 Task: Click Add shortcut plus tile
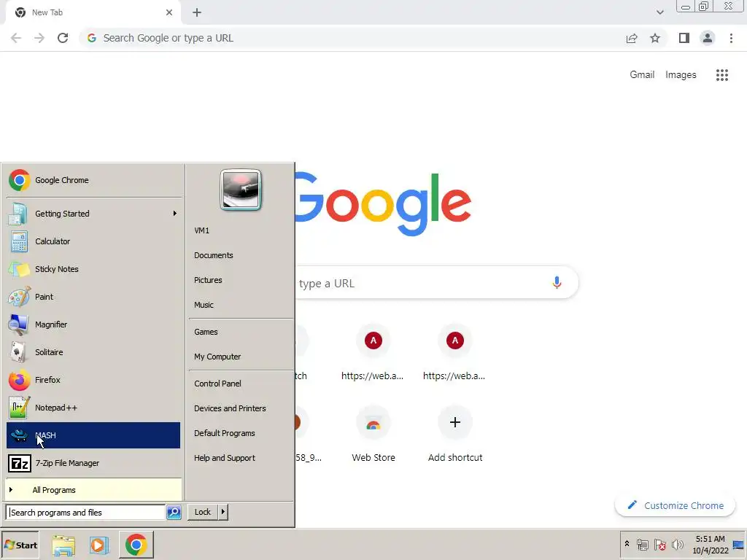click(x=455, y=434)
